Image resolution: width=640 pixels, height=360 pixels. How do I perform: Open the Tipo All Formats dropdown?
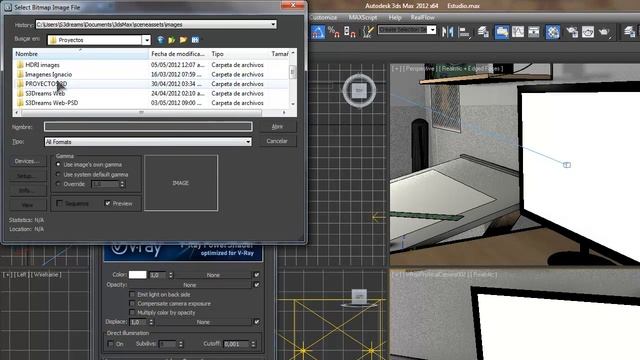248,142
